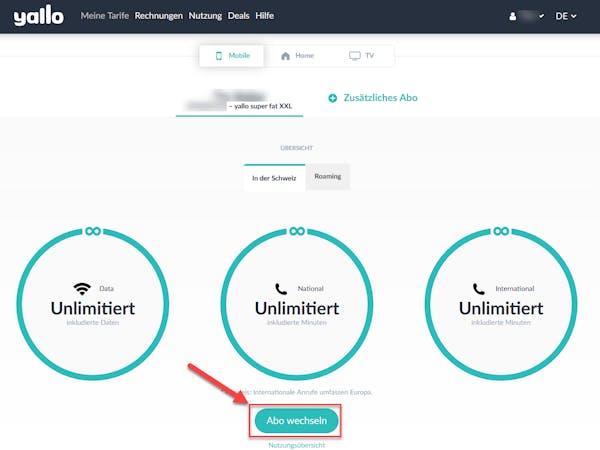Click the infinity icon above International
Screen dimensions: 600x450
[x=501, y=231]
